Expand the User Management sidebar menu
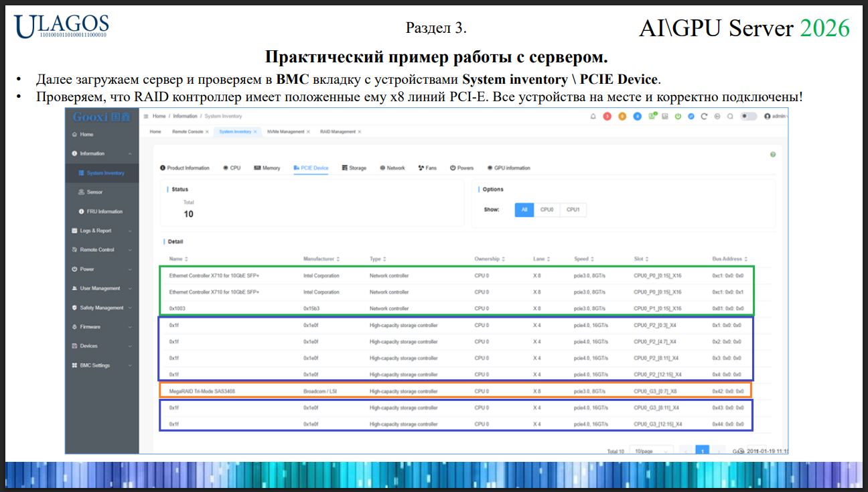Viewport: 868px width, 492px height. click(x=102, y=288)
